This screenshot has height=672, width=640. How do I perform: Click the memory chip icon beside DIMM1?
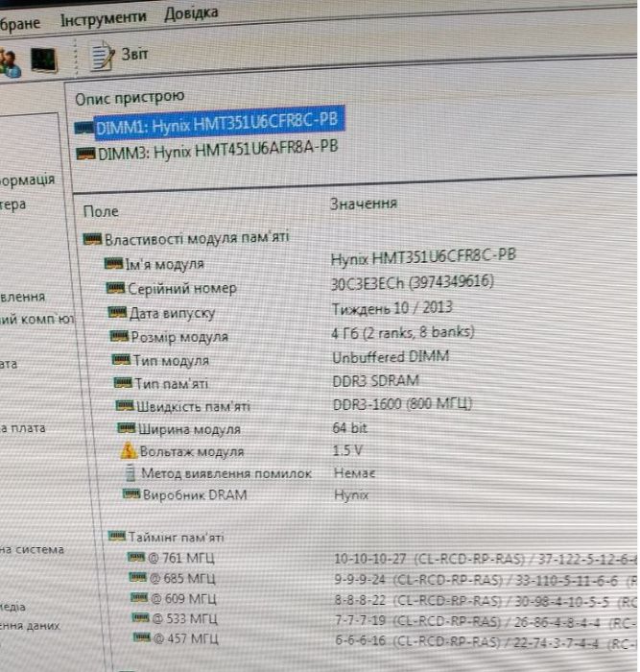pos(84,128)
